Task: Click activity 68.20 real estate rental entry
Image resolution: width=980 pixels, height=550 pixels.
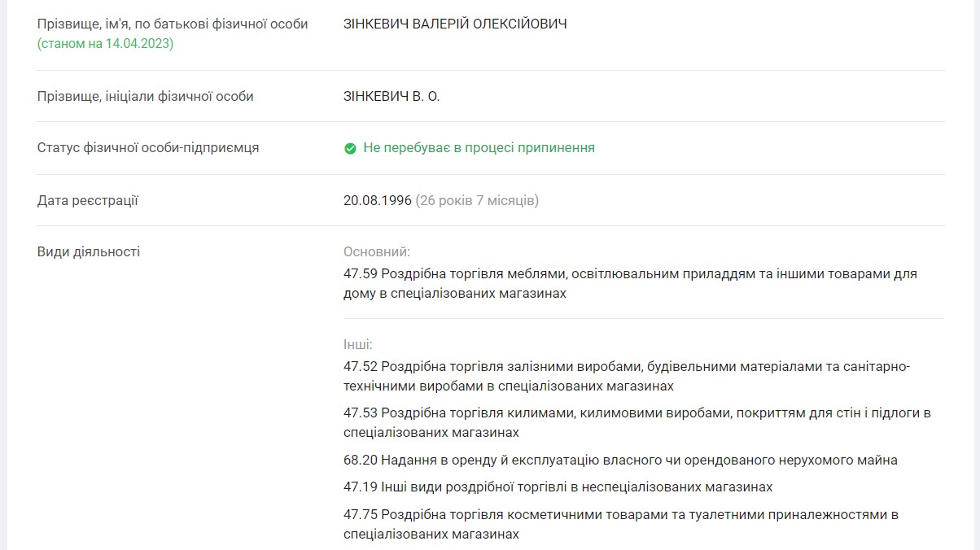Action: 620,461
